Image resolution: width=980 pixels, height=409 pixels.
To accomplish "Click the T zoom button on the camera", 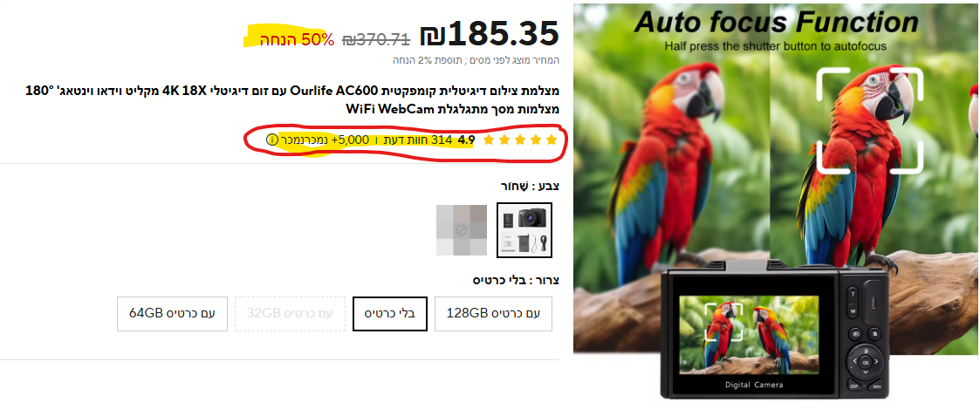I will [853, 294].
